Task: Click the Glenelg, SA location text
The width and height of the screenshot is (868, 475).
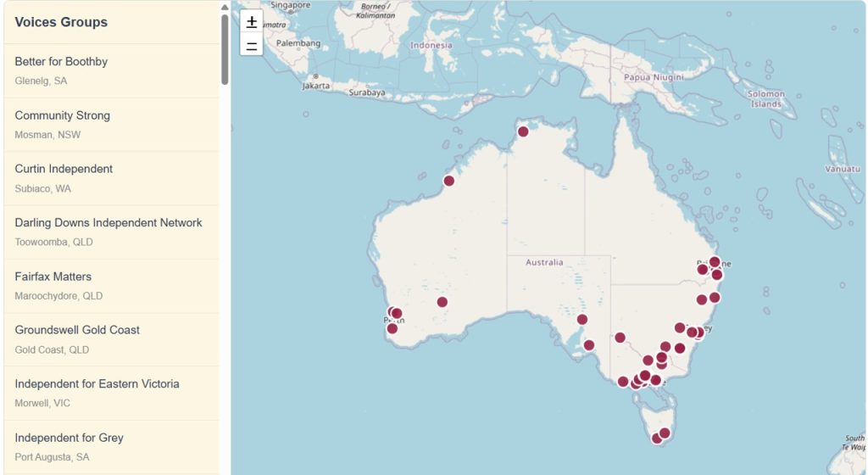Action: pyautogui.click(x=41, y=81)
